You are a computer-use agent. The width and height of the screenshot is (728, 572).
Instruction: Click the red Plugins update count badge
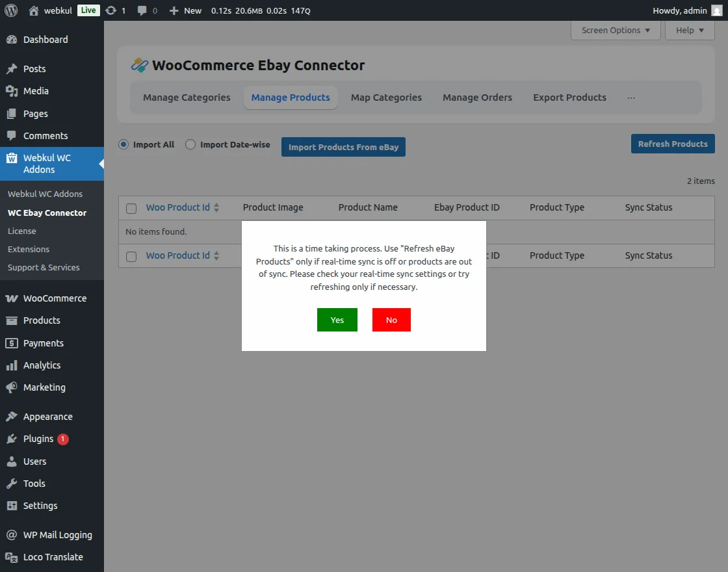tap(63, 439)
